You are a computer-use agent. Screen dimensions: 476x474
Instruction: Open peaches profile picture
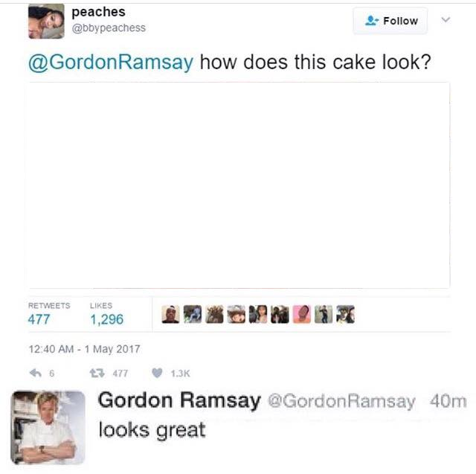click(x=46, y=22)
